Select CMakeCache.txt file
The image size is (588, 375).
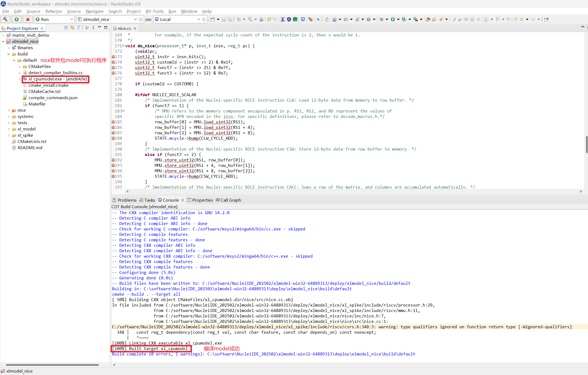(44, 92)
